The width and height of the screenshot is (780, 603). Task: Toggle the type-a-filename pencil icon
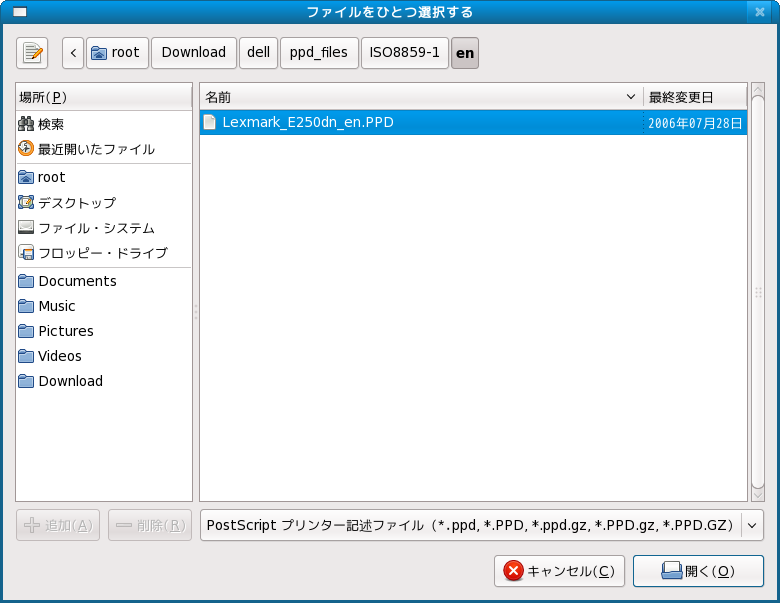tap(32, 53)
